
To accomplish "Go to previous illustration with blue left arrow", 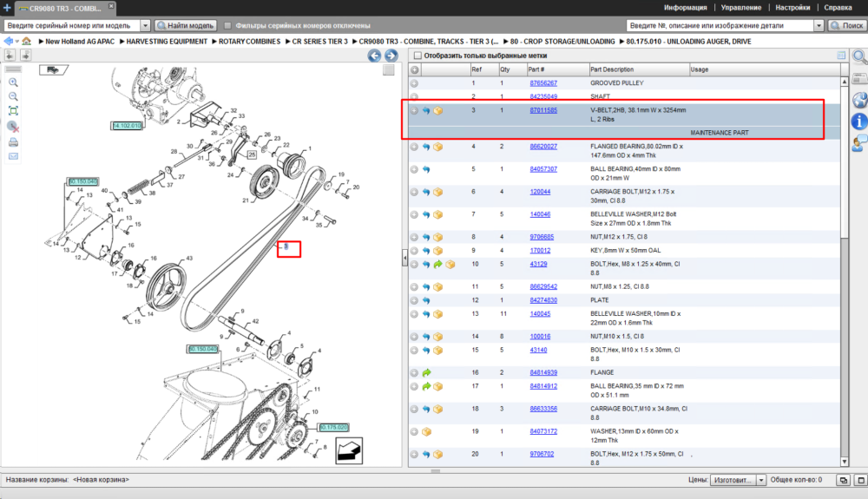I will click(x=374, y=56).
